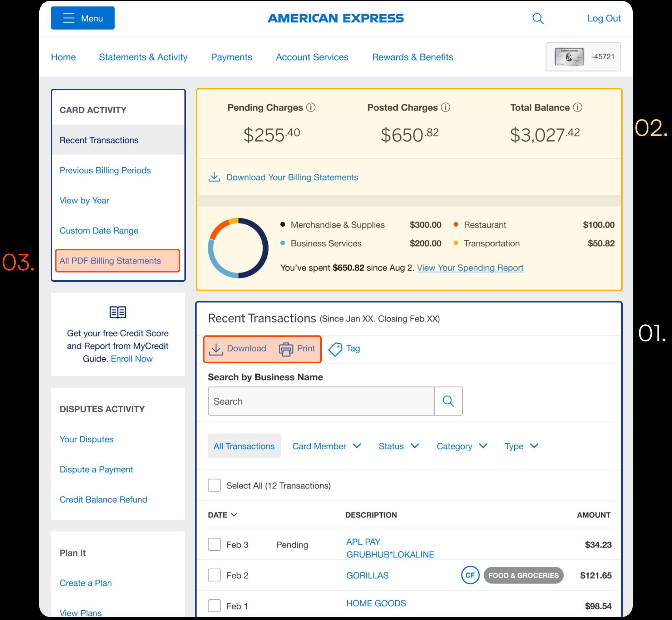
Task: Click the American Express logo
Action: 336,18
